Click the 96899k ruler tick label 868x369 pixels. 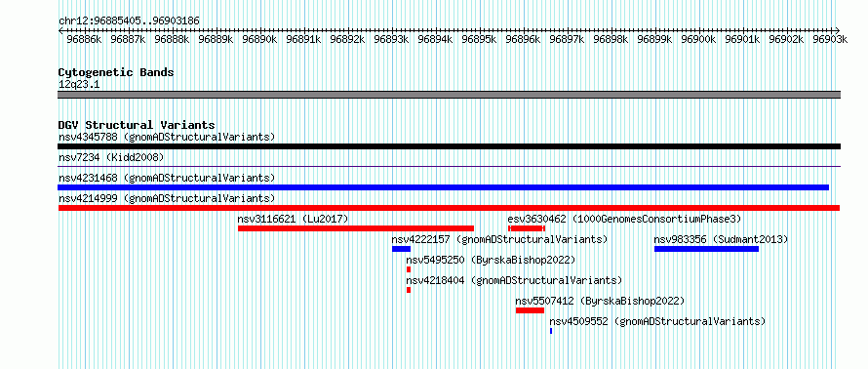pos(654,39)
